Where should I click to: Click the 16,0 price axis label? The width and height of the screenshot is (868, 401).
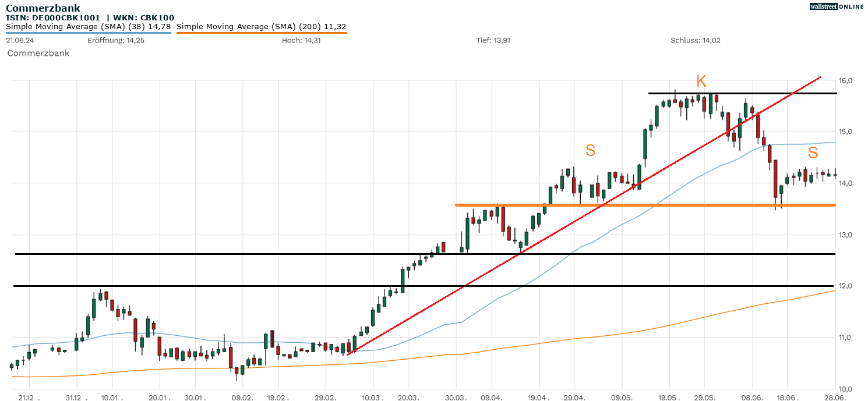[846, 80]
